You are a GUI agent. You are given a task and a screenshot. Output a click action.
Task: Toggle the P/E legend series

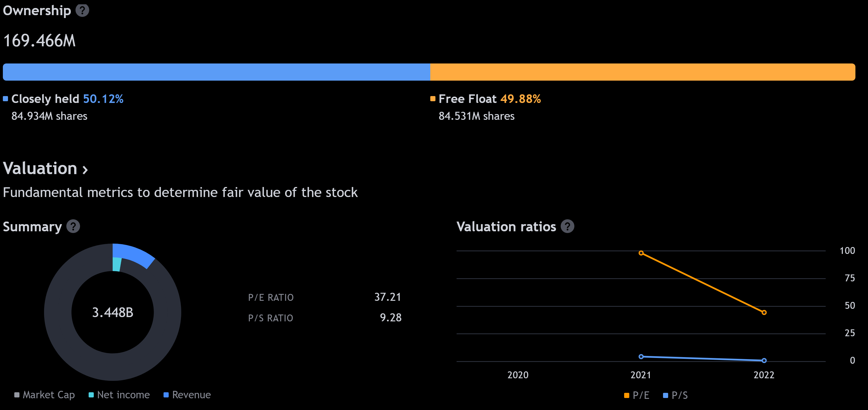coord(636,395)
